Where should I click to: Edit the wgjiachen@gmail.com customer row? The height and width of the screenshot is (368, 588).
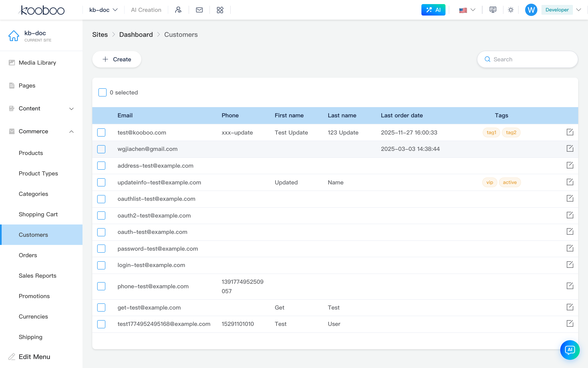tap(570, 148)
